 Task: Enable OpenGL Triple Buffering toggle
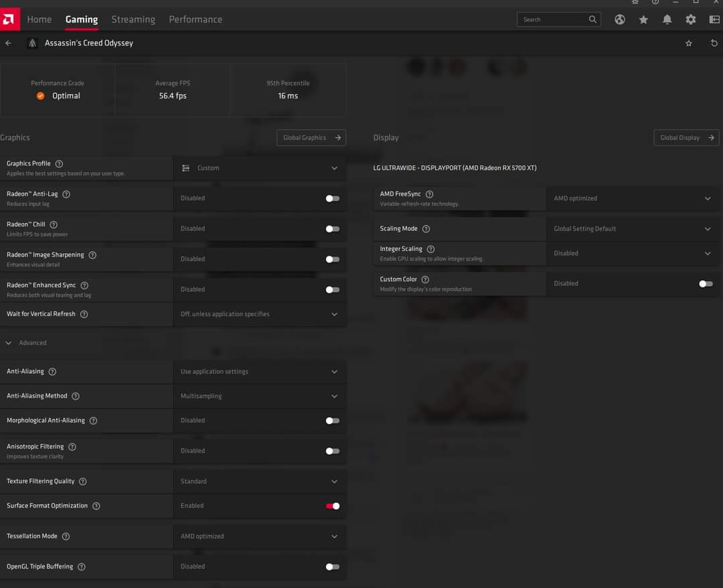(x=333, y=567)
